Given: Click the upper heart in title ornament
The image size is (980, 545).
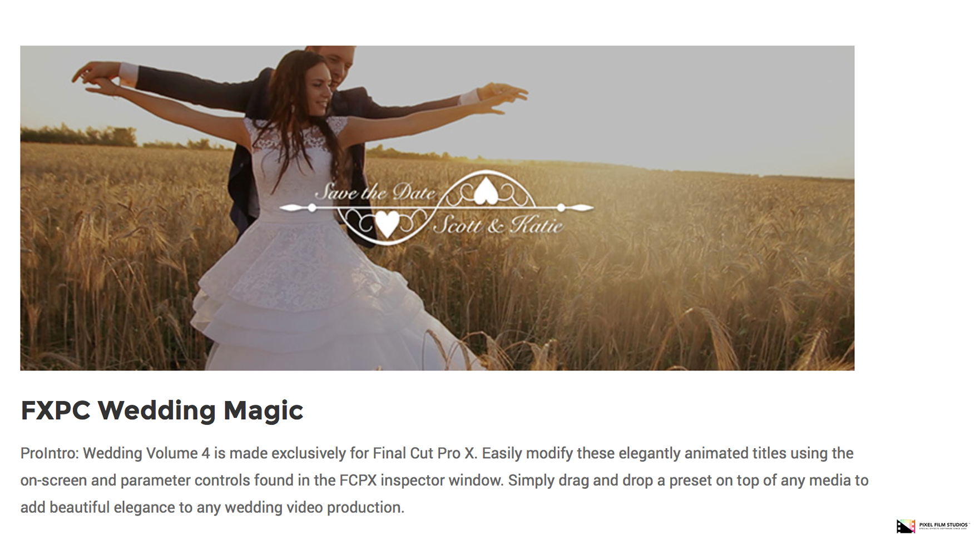Looking at the screenshot, I should pyautogui.click(x=485, y=190).
